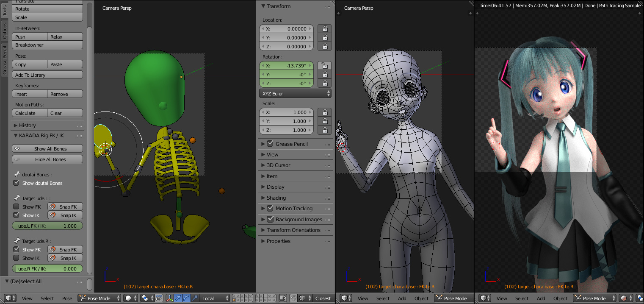Toggle manipulate center points icon
Image resolution: width=644 pixels, height=304 pixels.
click(x=159, y=298)
